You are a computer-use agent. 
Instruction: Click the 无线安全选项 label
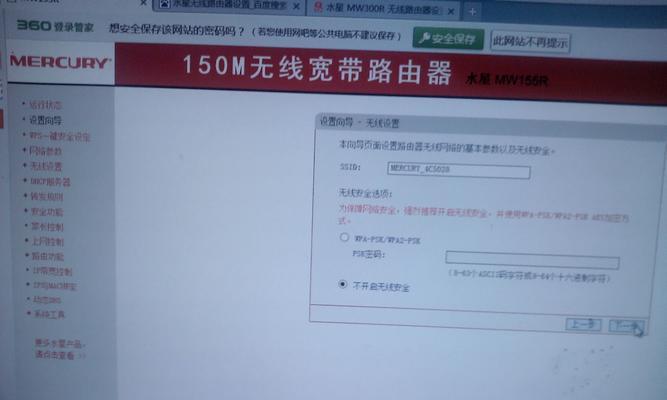[x=365, y=194]
